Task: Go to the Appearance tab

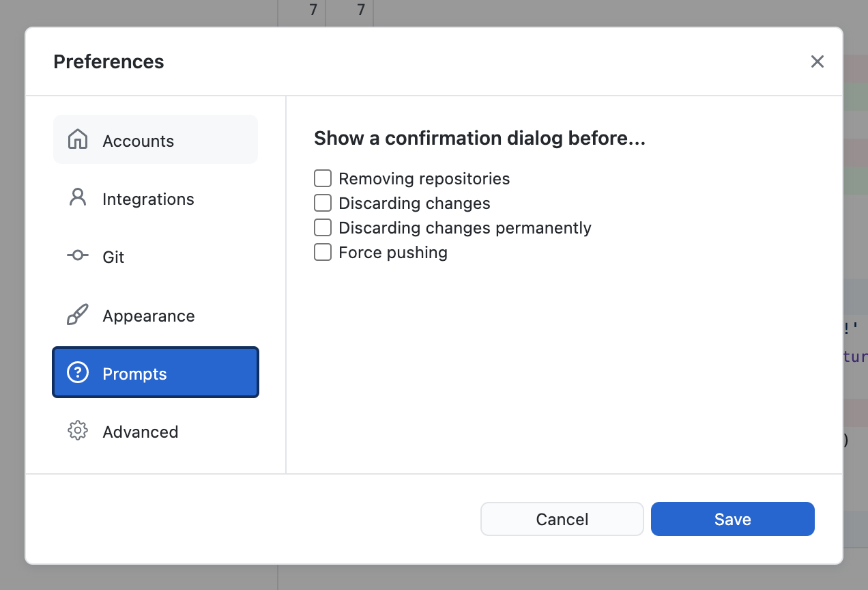Action: click(149, 316)
